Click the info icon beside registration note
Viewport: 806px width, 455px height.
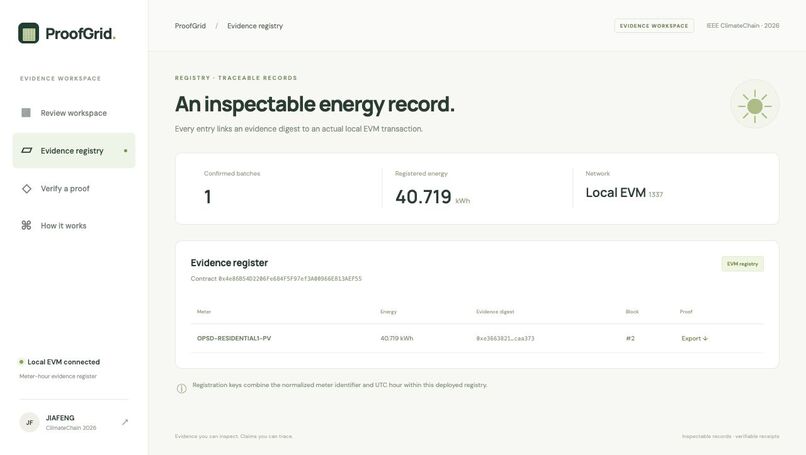coord(181,389)
